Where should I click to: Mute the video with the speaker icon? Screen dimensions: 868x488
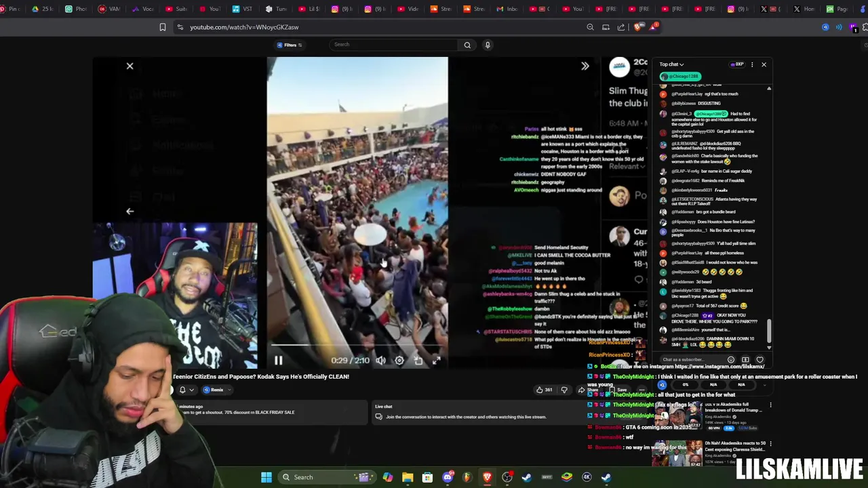[x=381, y=361]
